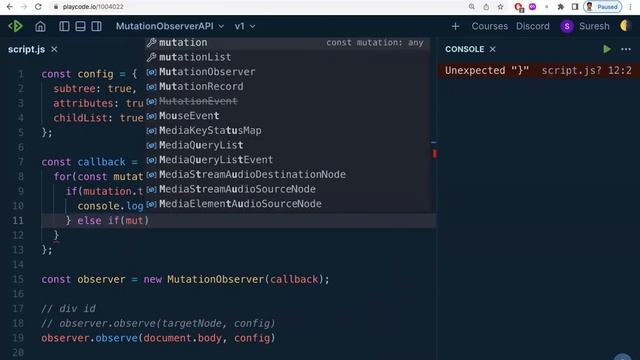Go back with the browser back arrow
This screenshot has height=360, width=640.
9,7
